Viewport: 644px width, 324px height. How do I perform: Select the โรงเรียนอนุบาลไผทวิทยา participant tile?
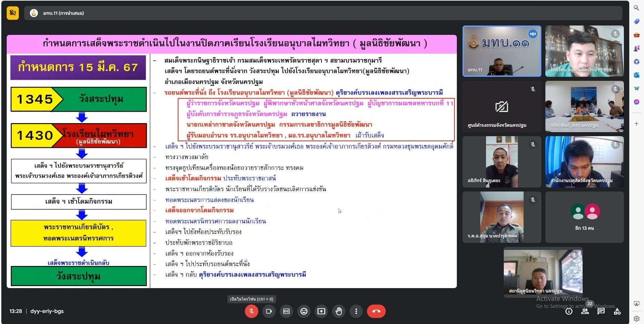point(584,51)
